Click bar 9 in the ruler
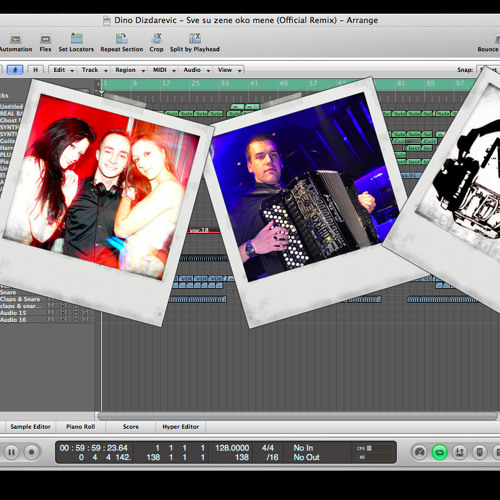The image size is (500, 500). tap(135, 83)
